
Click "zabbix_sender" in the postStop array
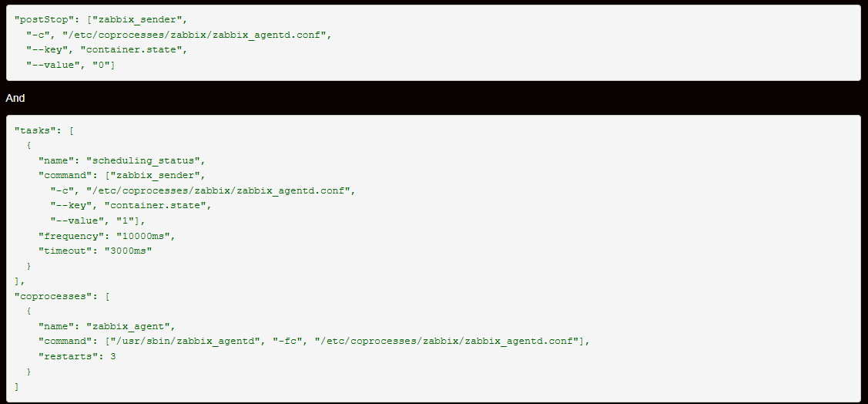click(x=137, y=19)
